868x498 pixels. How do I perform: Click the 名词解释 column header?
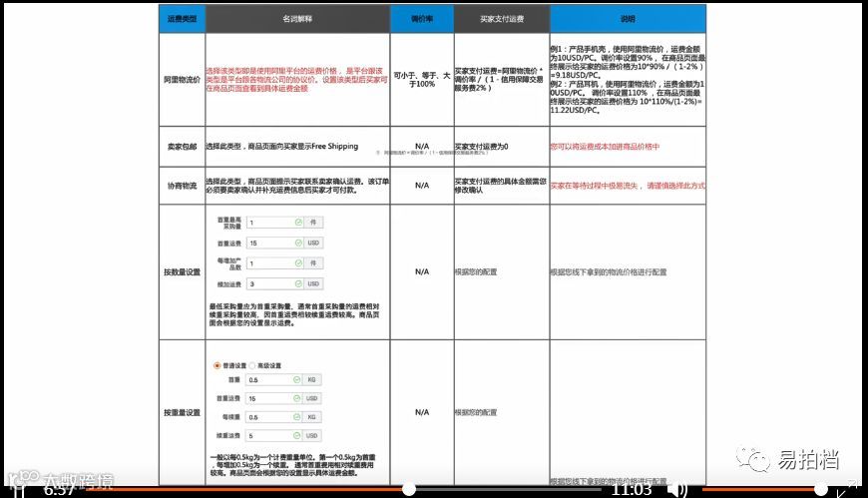pyautogui.click(x=297, y=19)
